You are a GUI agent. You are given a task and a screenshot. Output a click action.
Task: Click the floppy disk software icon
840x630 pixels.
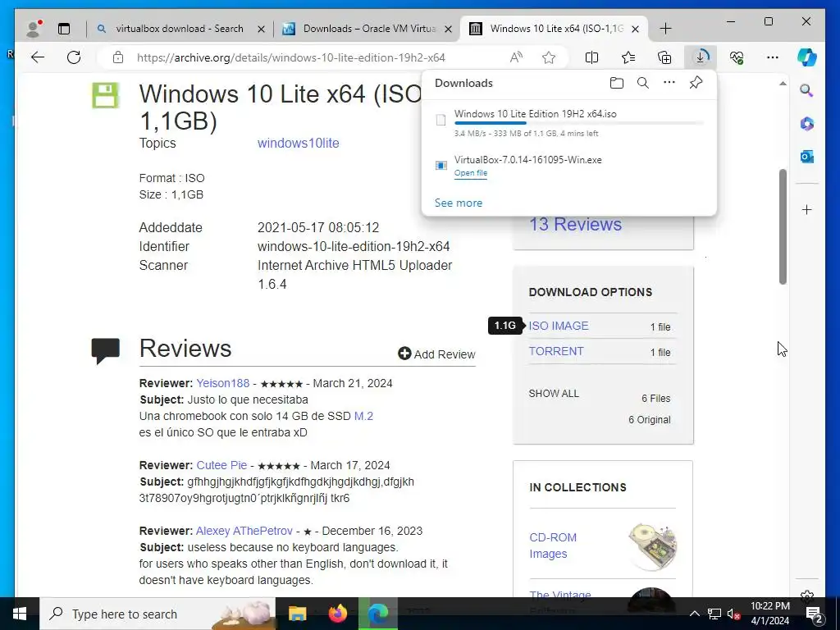105,95
